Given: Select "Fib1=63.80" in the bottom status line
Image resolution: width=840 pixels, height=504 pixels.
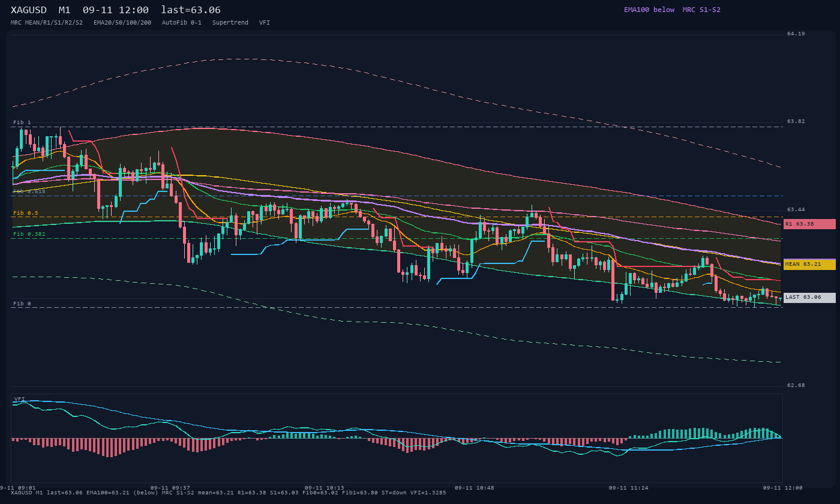Looking at the screenshot, I should [x=360, y=493].
